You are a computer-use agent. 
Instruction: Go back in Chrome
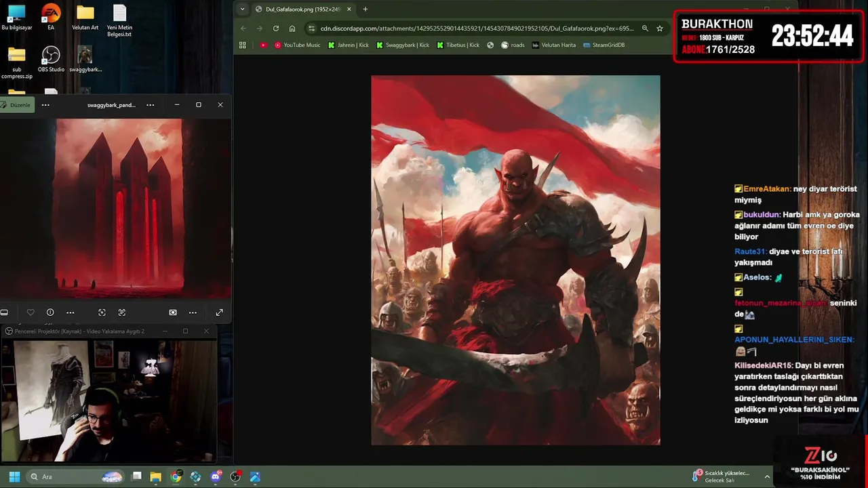tap(243, 28)
